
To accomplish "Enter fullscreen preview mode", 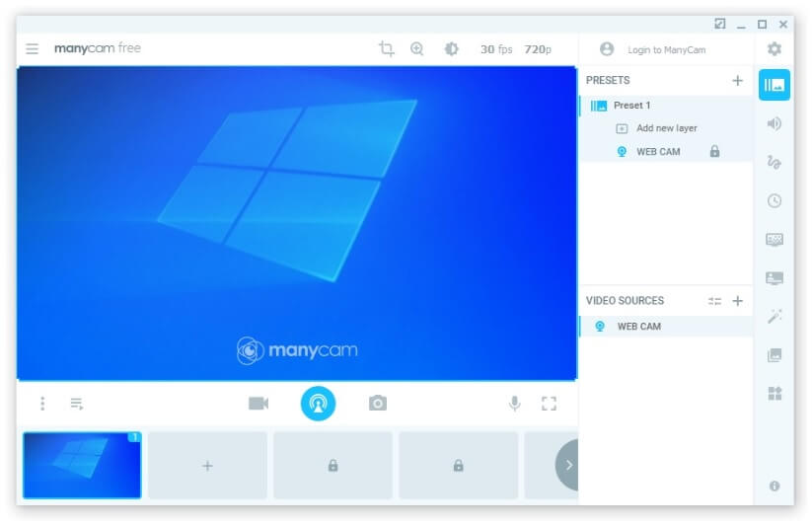I will click(549, 404).
